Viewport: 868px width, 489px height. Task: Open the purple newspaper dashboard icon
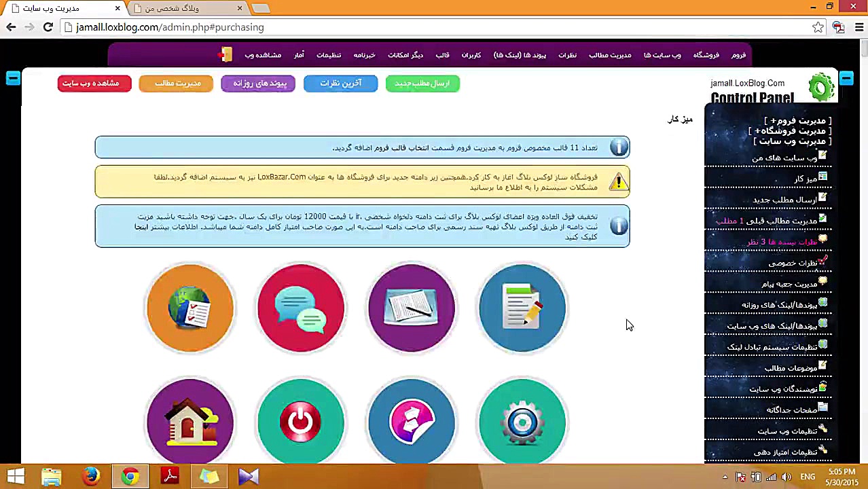click(x=412, y=308)
